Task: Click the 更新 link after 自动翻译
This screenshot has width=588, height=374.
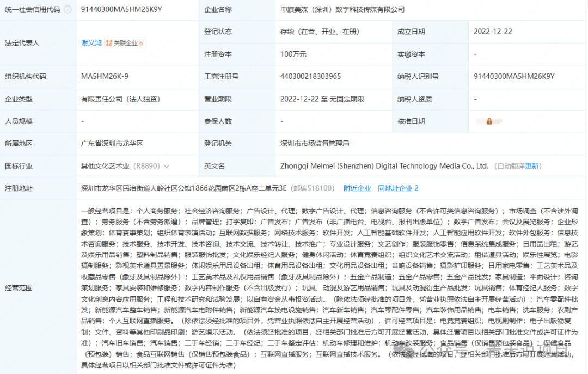Action: (x=531, y=166)
